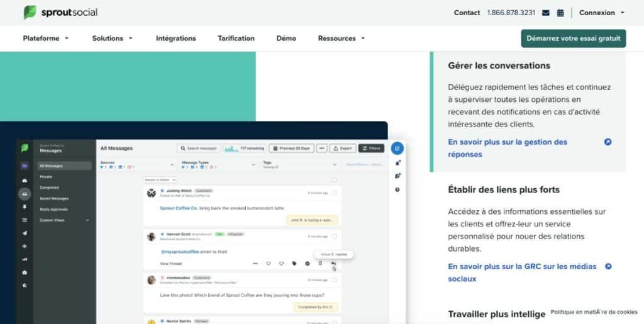This screenshot has height=324, width=644.
Task: Click arrow icon beside gestion des réponses link
Action: coord(608,142)
